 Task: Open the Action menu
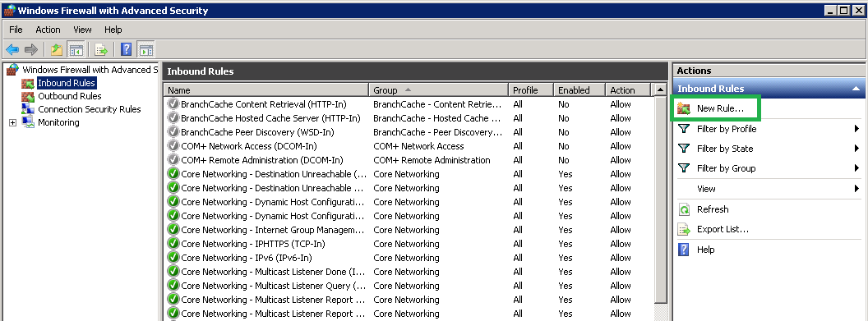pyautogui.click(x=48, y=30)
